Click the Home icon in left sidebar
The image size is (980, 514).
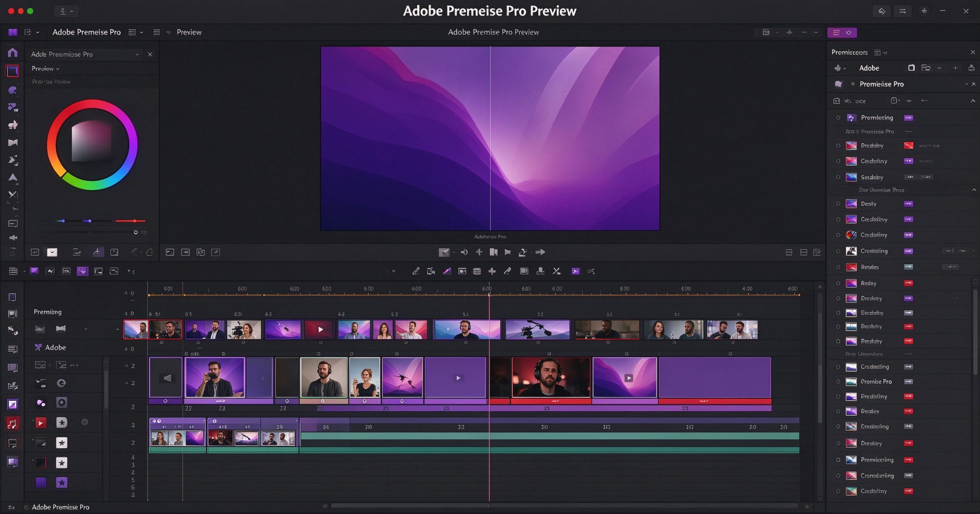click(x=13, y=52)
